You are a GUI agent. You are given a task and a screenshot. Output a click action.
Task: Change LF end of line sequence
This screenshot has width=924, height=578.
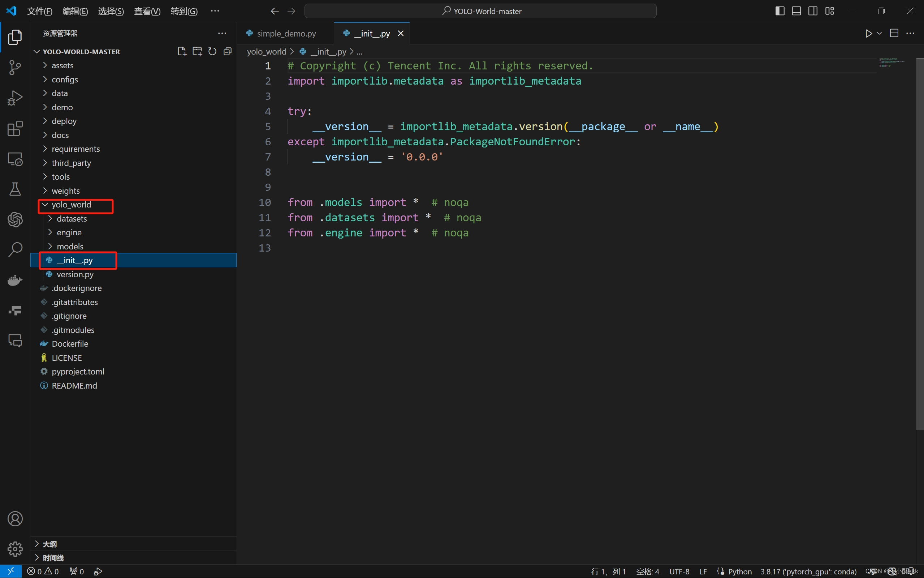pyautogui.click(x=703, y=571)
